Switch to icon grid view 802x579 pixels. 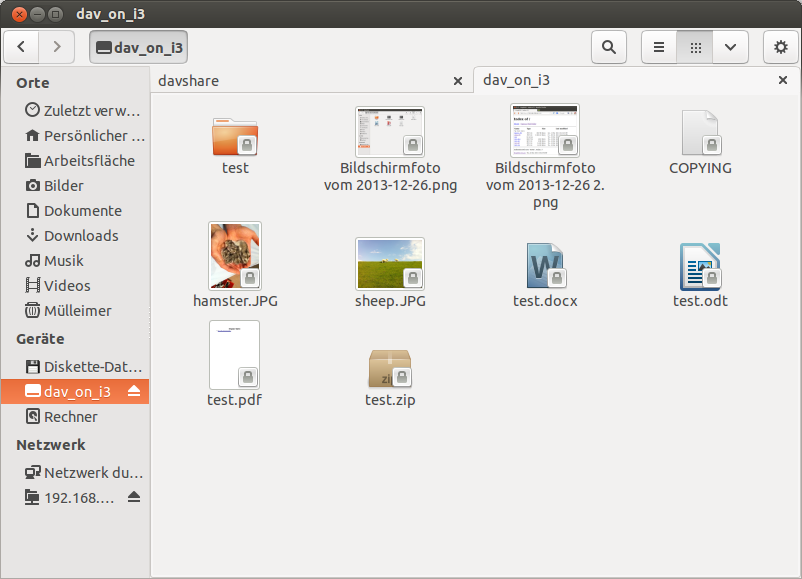coord(695,47)
